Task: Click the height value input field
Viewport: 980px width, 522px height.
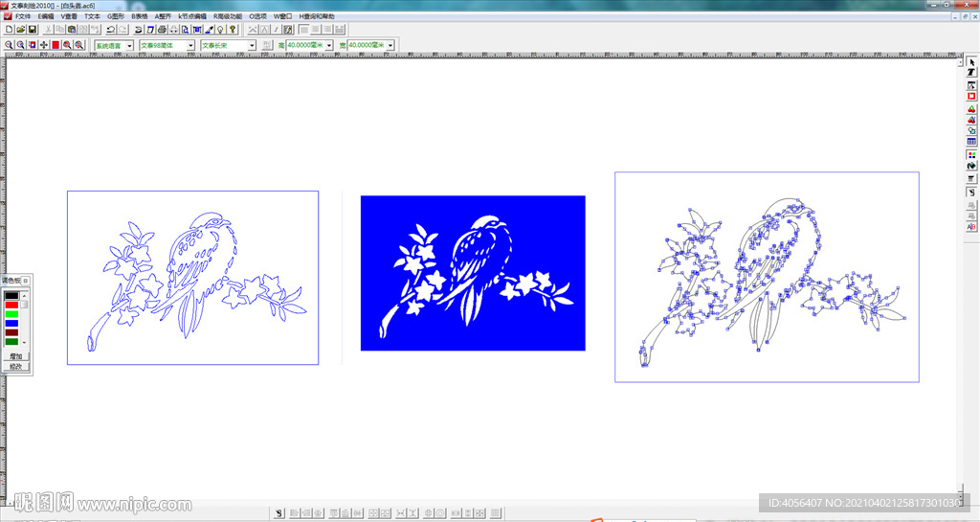Action: [x=305, y=45]
